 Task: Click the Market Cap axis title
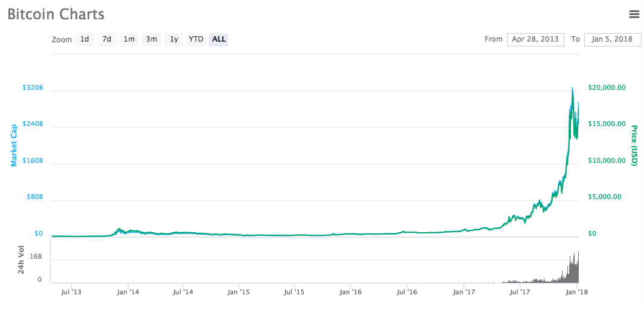point(13,145)
